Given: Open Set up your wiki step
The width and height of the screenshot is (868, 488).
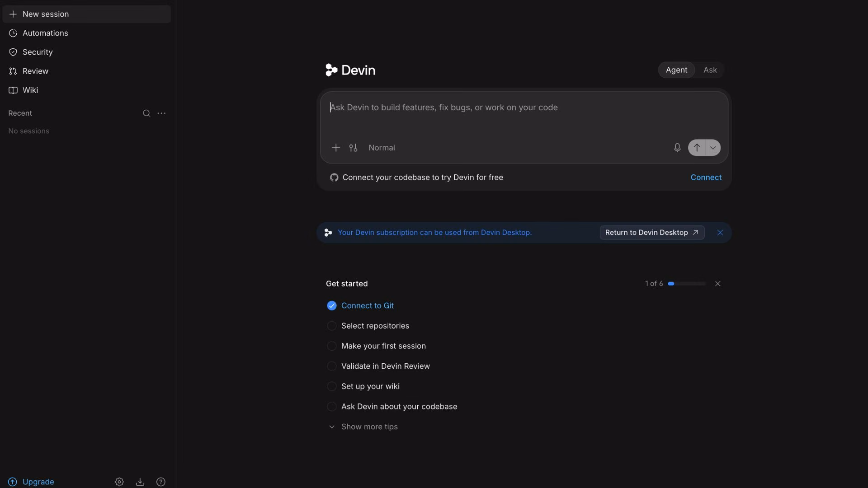Looking at the screenshot, I should pos(370,386).
